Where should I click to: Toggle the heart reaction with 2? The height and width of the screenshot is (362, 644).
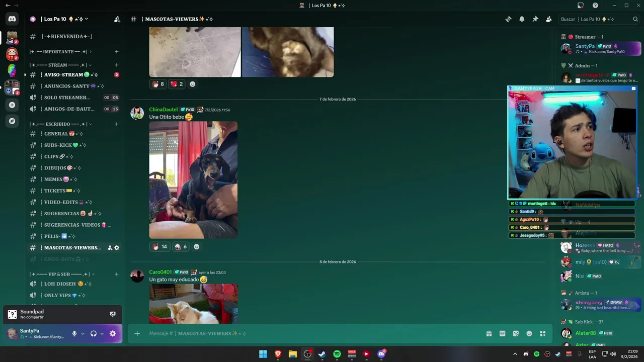tap(177, 84)
